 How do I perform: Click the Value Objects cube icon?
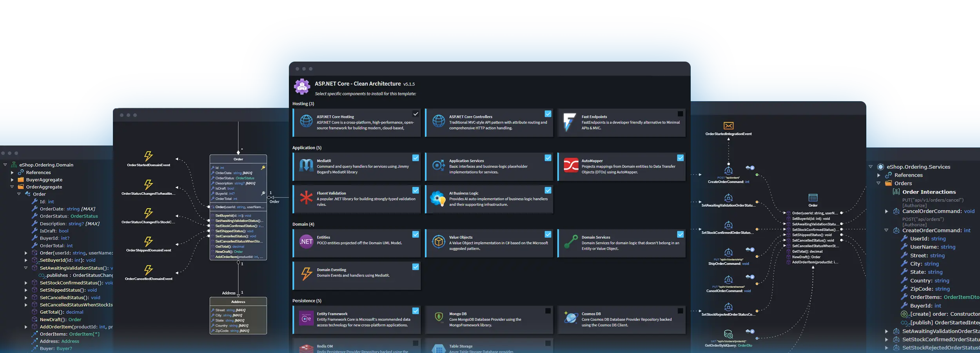point(439,242)
